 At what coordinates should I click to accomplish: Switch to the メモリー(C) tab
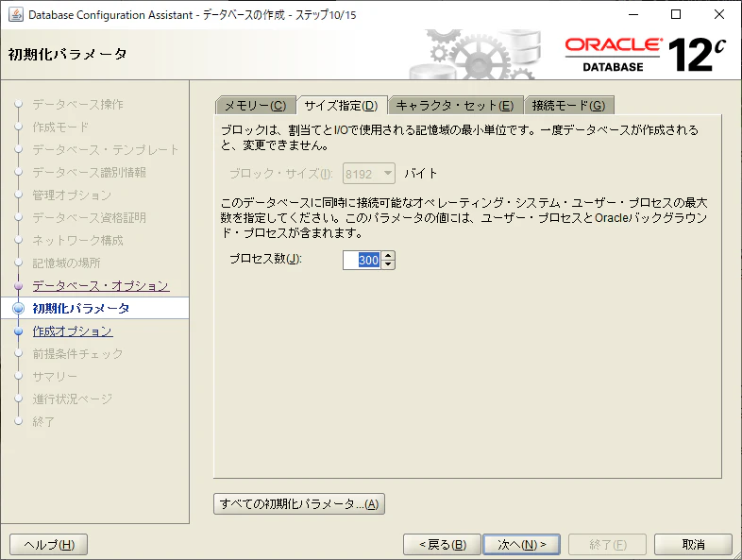click(256, 105)
